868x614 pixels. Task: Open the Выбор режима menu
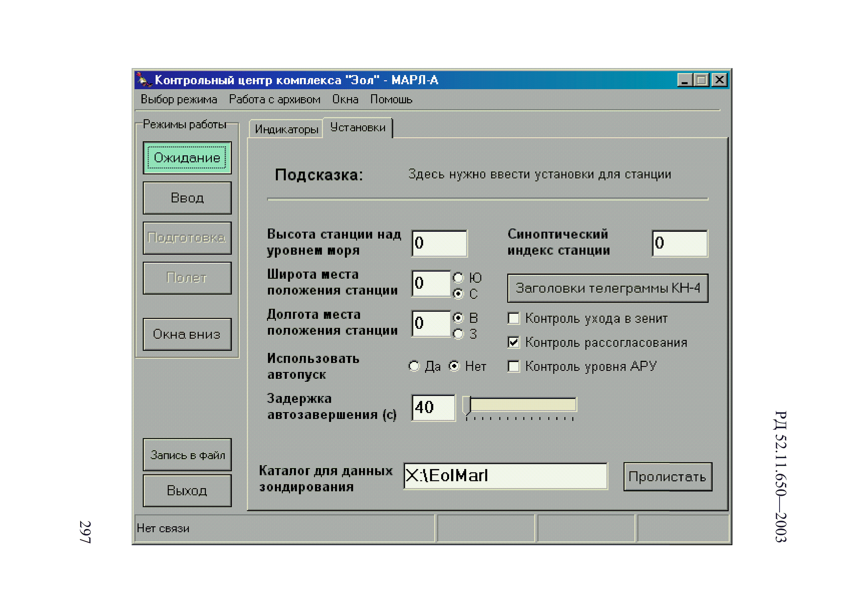pos(179,100)
